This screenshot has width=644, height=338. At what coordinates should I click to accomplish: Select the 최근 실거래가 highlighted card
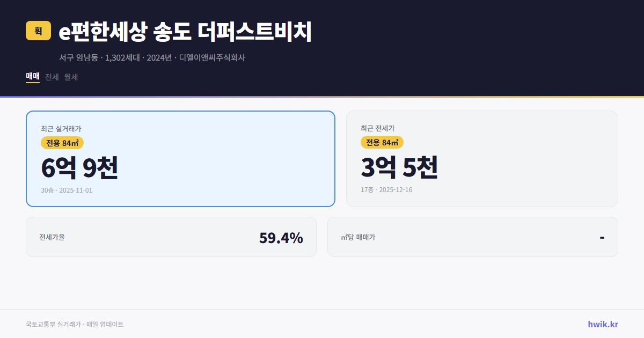pos(180,158)
